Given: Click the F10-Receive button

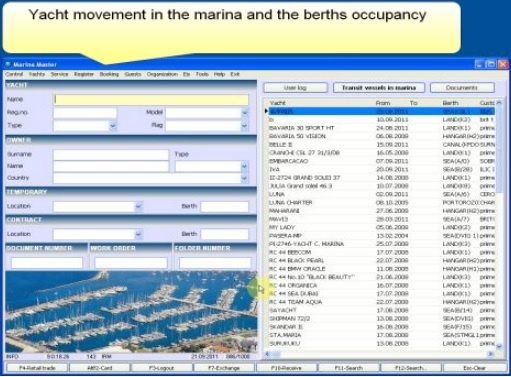Looking at the screenshot, I should point(286,368).
